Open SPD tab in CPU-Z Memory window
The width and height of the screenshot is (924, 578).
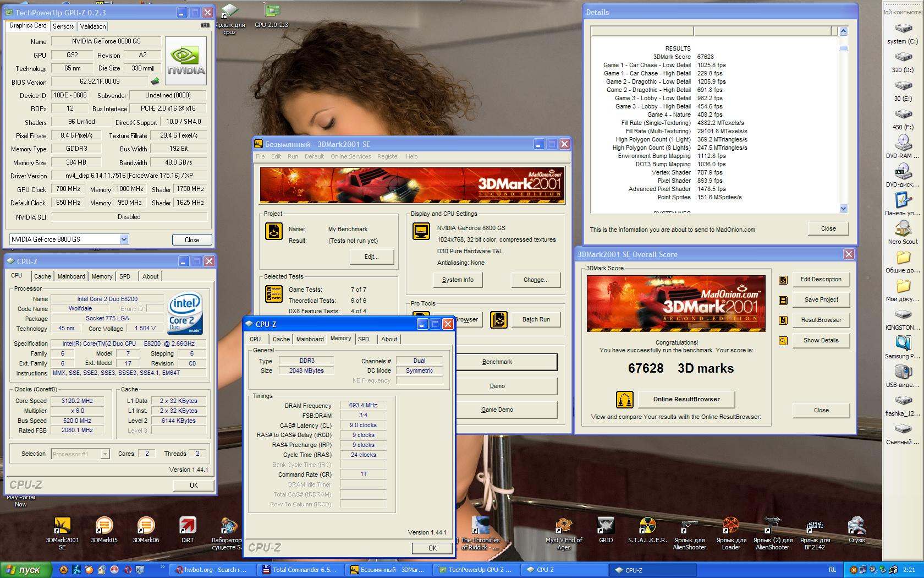click(x=364, y=339)
